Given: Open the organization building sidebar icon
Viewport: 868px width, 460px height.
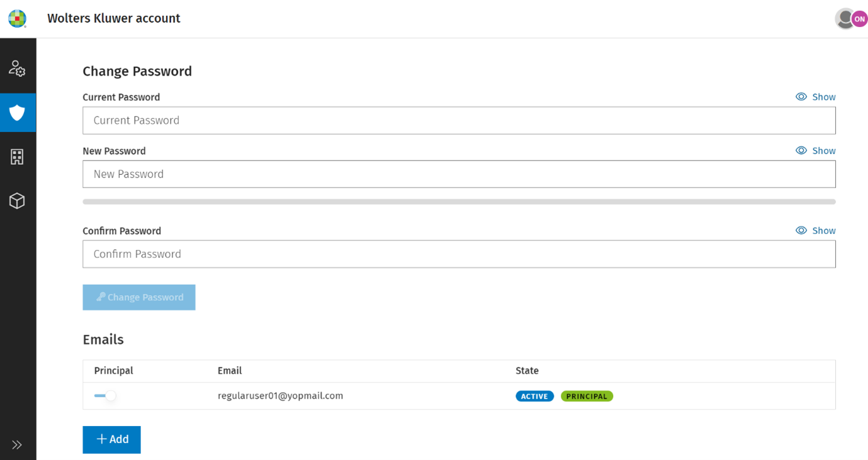Looking at the screenshot, I should [x=17, y=157].
